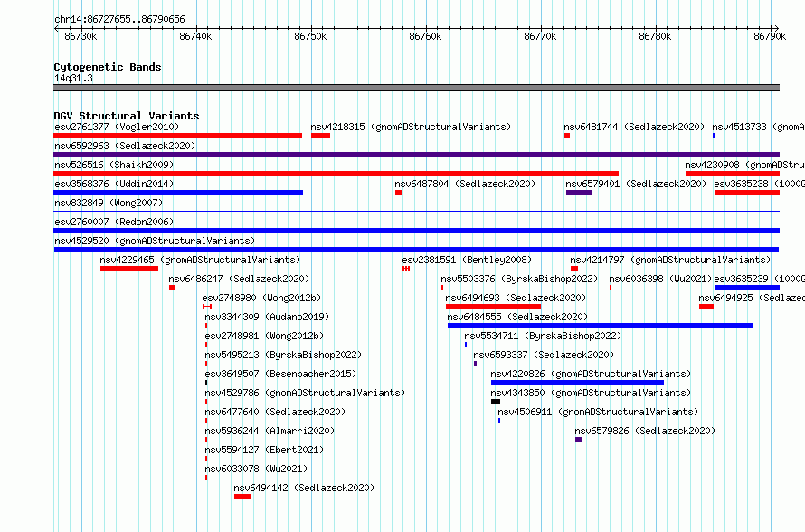
Task: Open the nsv4529520 gnomAD variant label
Action: point(155,241)
